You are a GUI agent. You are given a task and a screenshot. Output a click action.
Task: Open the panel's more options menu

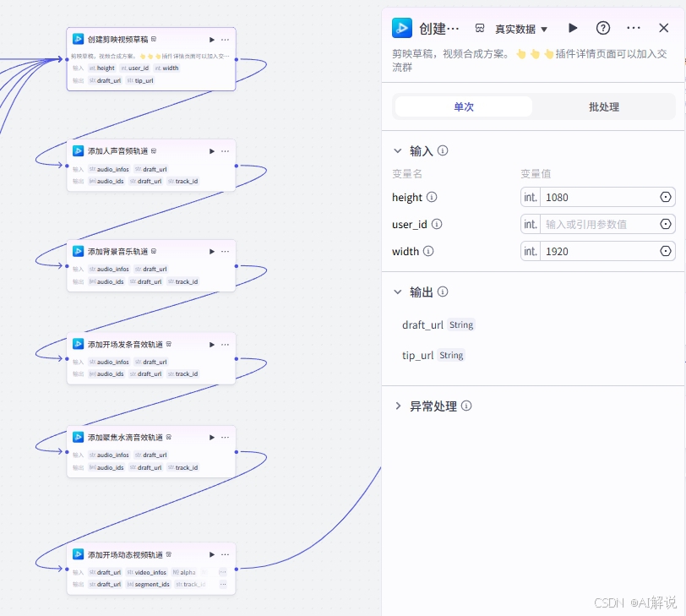[633, 29]
